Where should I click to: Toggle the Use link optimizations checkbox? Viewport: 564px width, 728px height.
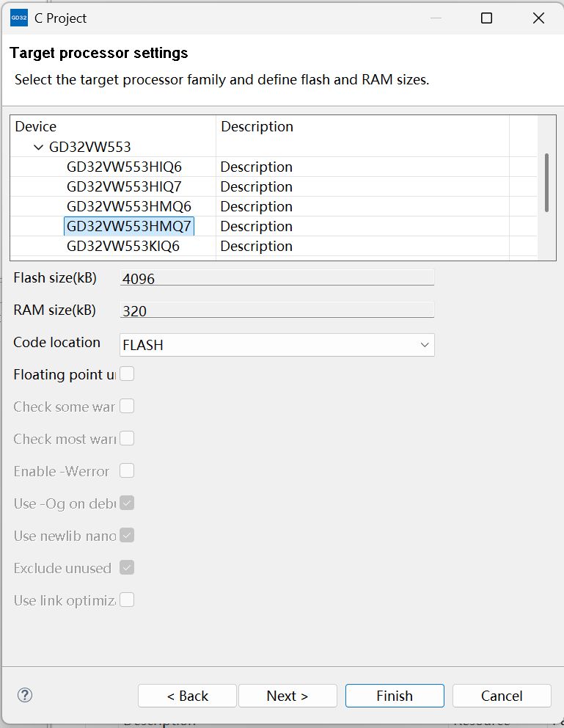coord(127,600)
